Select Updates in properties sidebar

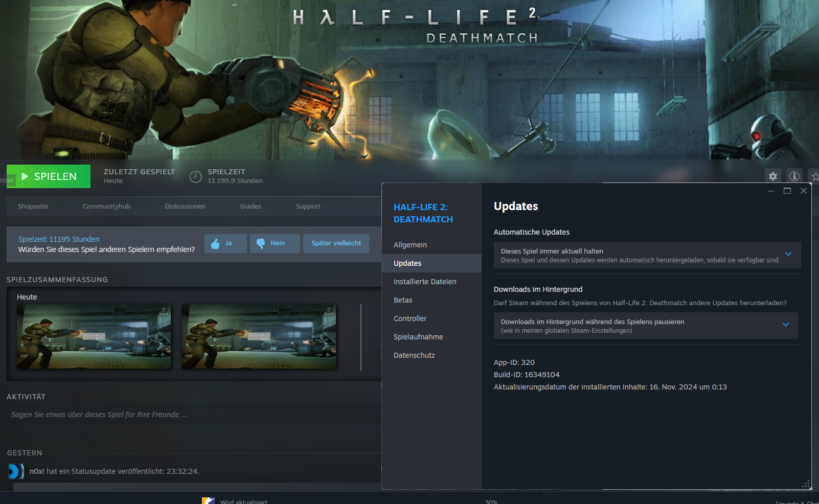(431, 263)
